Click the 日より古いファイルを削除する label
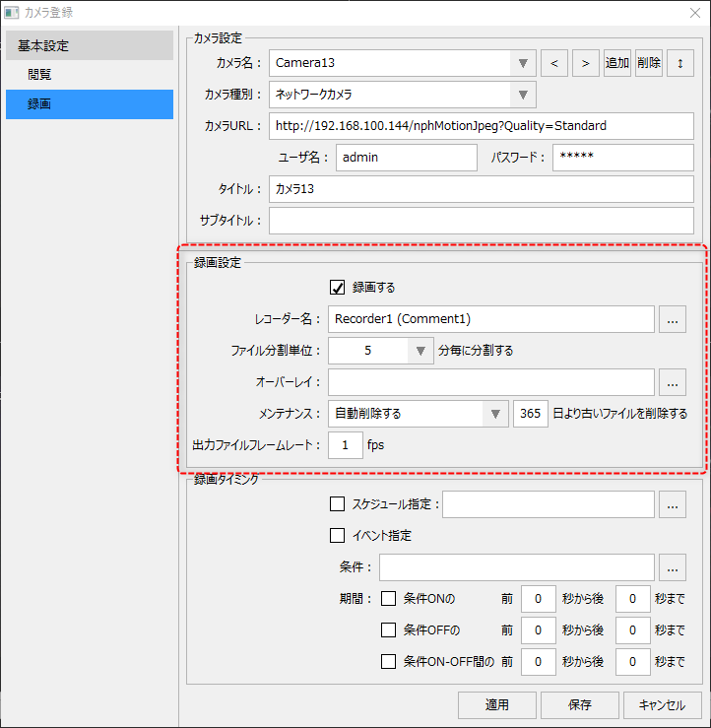This screenshot has height=728, width=711. pyautogui.click(x=620, y=414)
